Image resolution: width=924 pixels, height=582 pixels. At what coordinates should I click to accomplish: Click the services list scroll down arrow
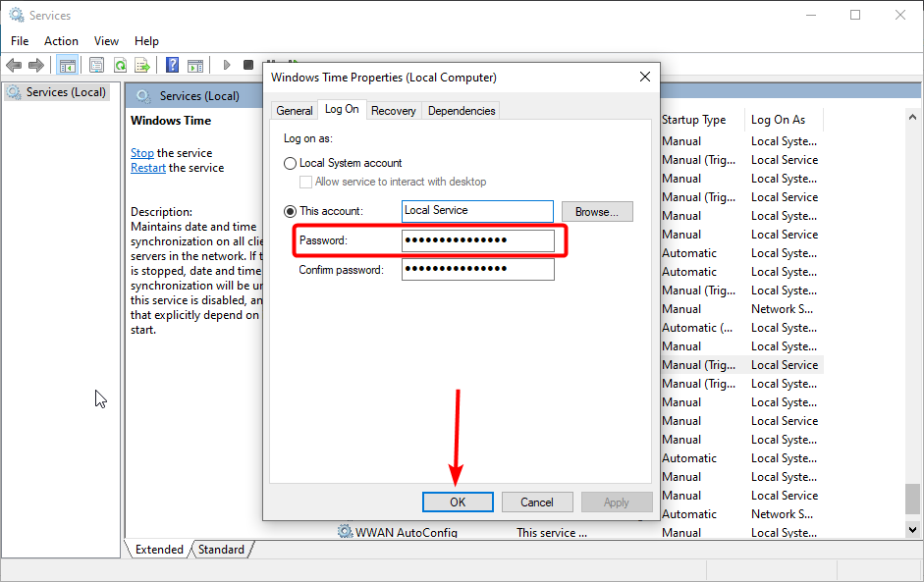point(912,530)
